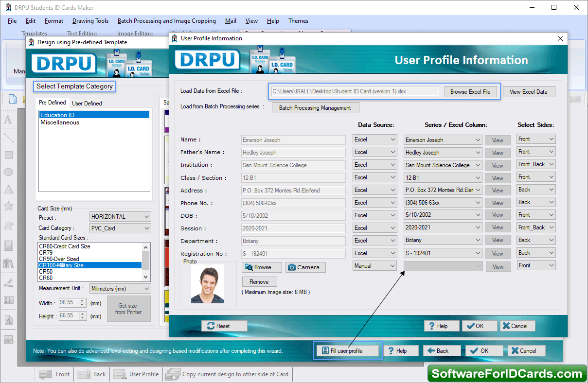Open Name row Data Source dropdown

click(374, 139)
